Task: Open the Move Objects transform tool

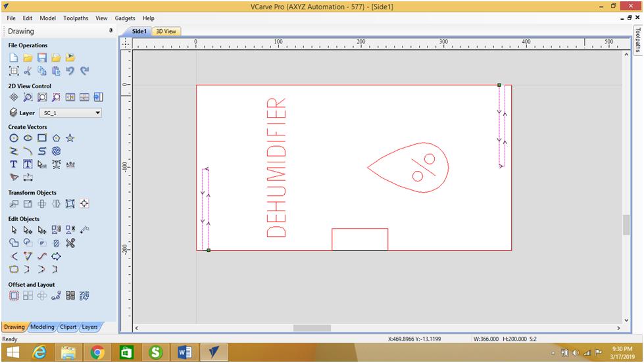Action: pyautogui.click(x=14, y=204)
